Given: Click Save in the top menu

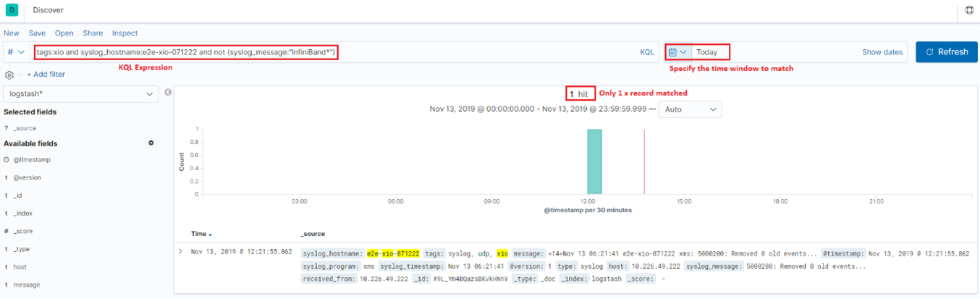Looking at the screenshot, I should click(37, 33).
